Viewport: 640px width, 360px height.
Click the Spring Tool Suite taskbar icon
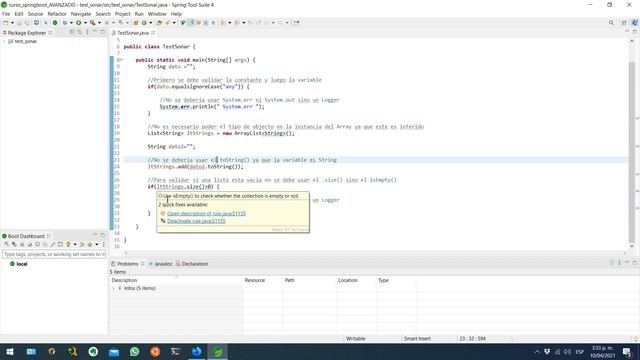point(218,351)
